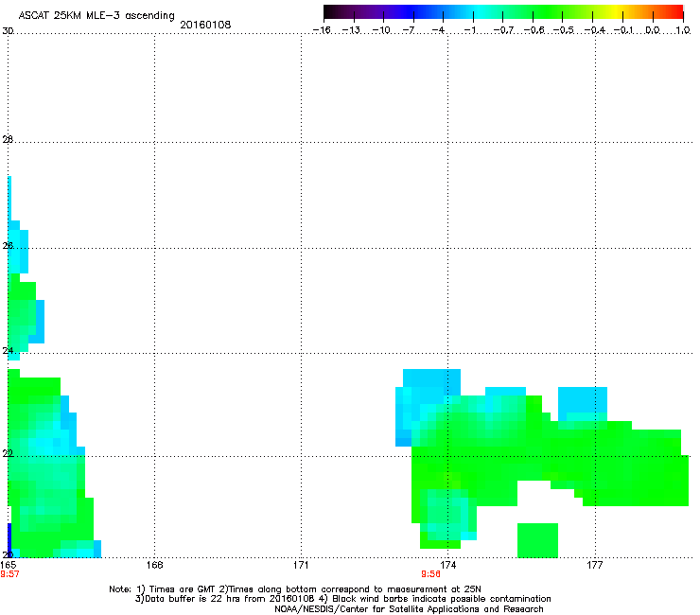Click the -10 color scale label

[x=381, y=30]
